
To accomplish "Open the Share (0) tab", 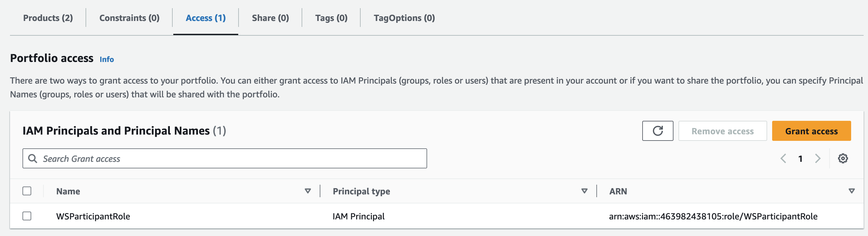I will point(270,18).
